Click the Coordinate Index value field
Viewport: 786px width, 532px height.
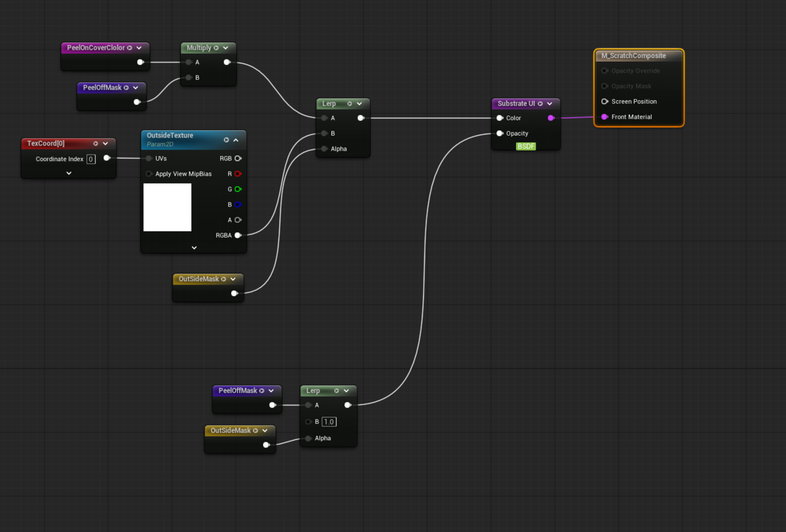(91, 159)
